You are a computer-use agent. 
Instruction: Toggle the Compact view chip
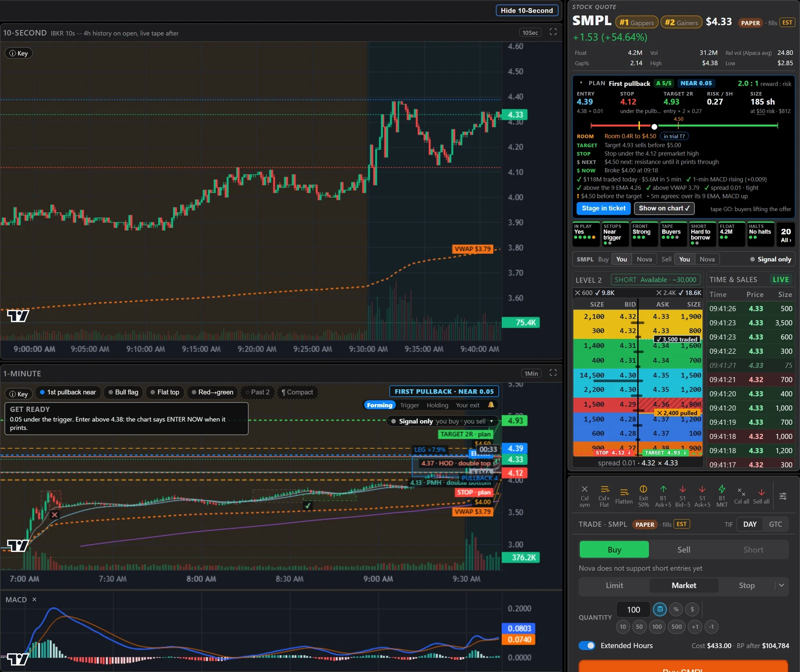coord(297,392)
